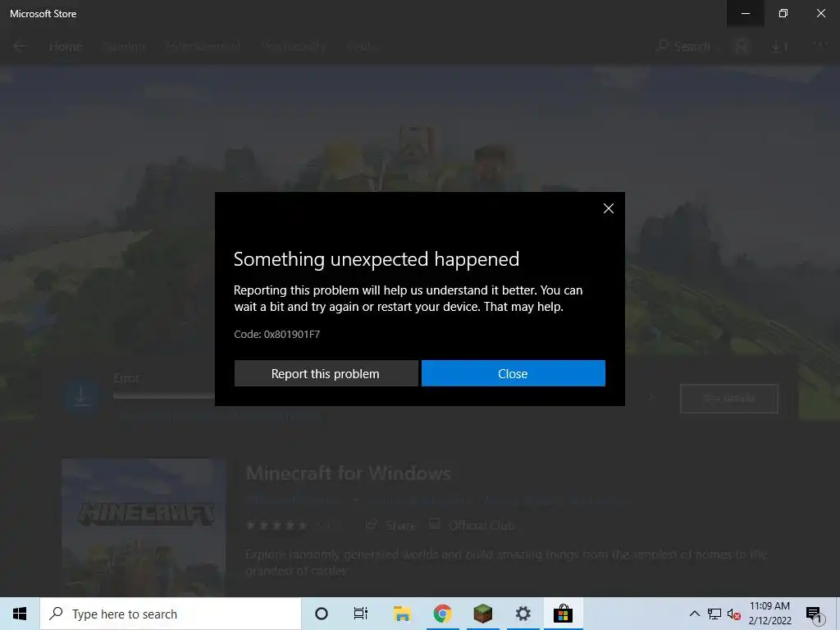Minimize the Microsoft Store window
The width and height of the screenshot is (840, 630).
pyautogui.click(x=745, y=13)
